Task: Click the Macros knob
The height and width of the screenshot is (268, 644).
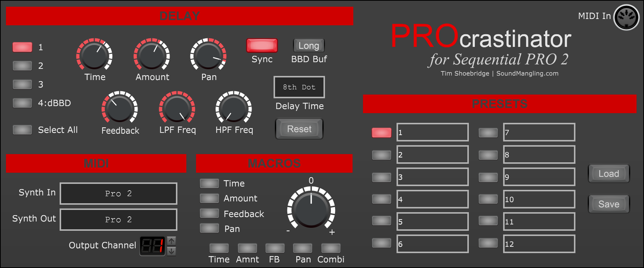Action: click(311, 207)
